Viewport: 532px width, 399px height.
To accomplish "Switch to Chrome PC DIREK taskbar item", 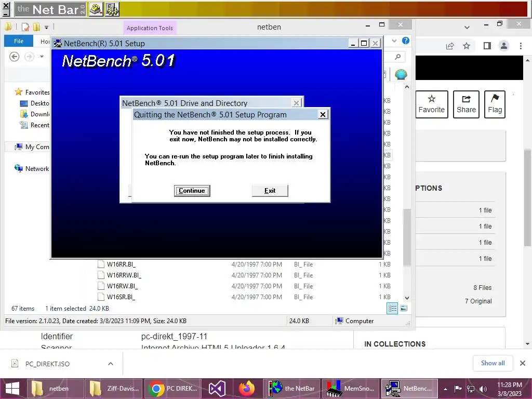I will 173,389.
